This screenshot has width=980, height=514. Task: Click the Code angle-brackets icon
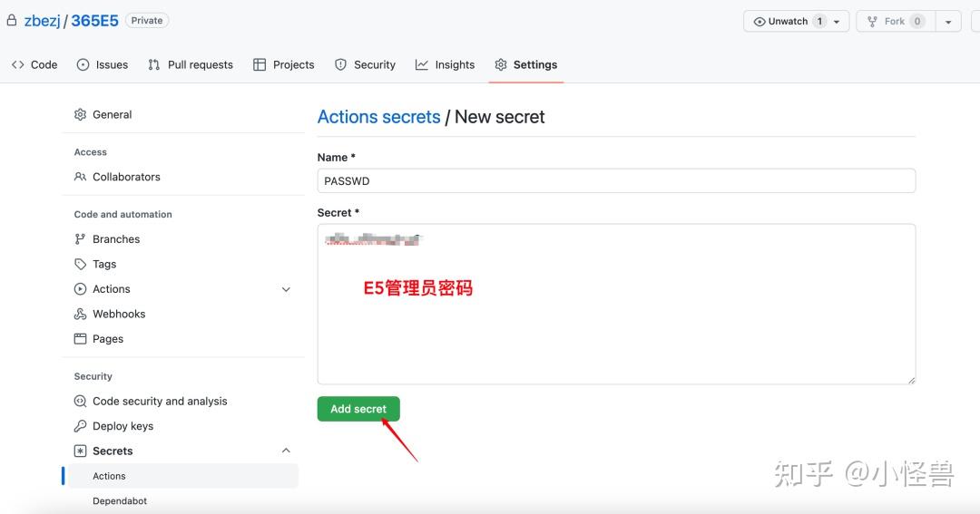coord(17,65)
